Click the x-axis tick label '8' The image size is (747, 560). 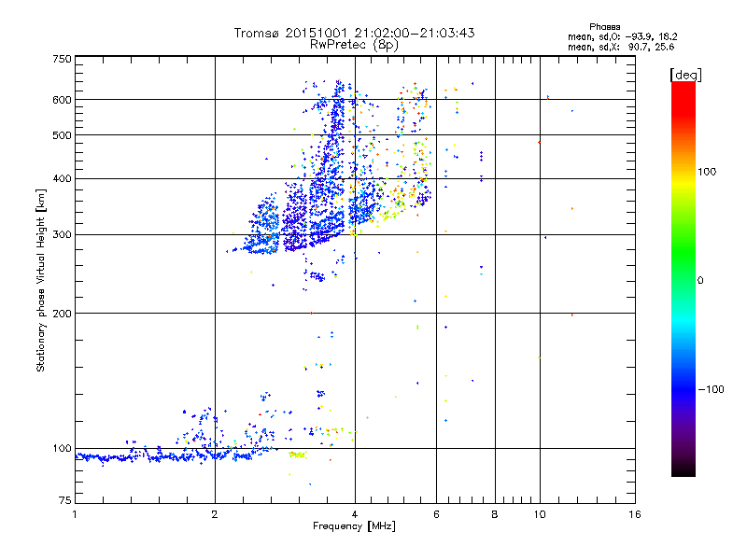(495, 514)
